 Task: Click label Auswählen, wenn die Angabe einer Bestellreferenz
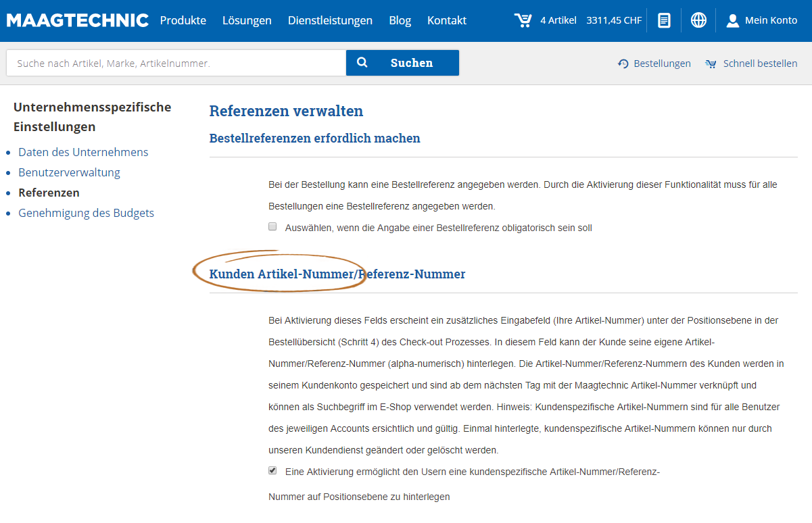(x=439, y=228)
